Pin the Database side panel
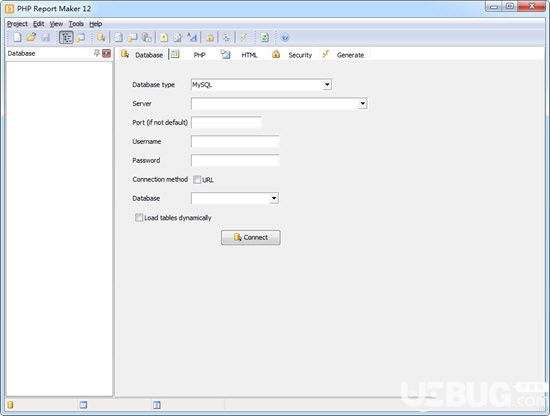Screen dimensions: 550x416 [x=97, y=53]
